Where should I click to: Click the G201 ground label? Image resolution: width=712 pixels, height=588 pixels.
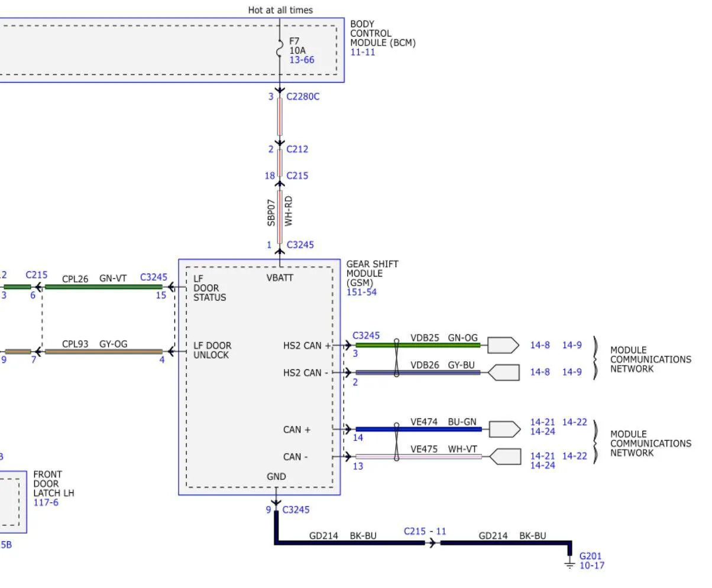pyautogui.click(x=590, y=556)
